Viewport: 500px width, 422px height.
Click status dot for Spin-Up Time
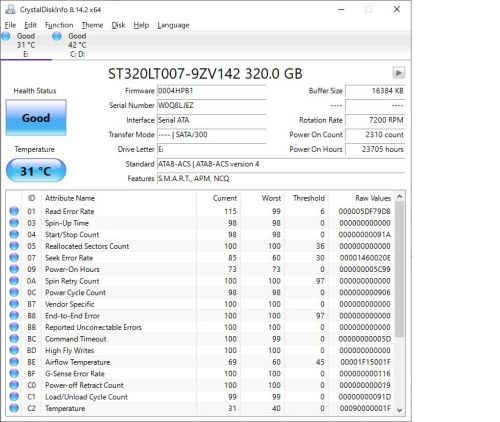14,223
